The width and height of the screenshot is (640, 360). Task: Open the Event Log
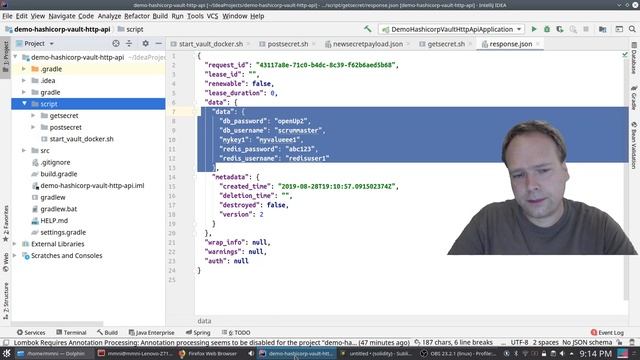tap(607, 333)
